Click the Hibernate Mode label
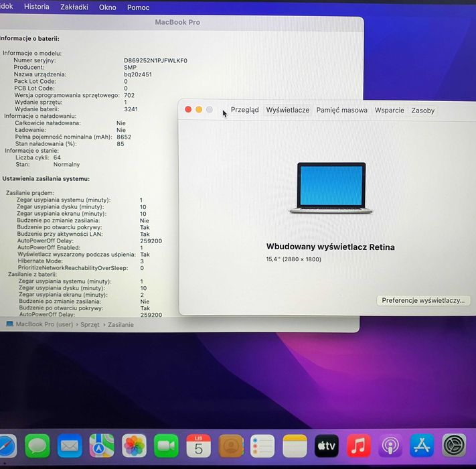Viewport: 476px width, 469px height. tap(40, 261)
